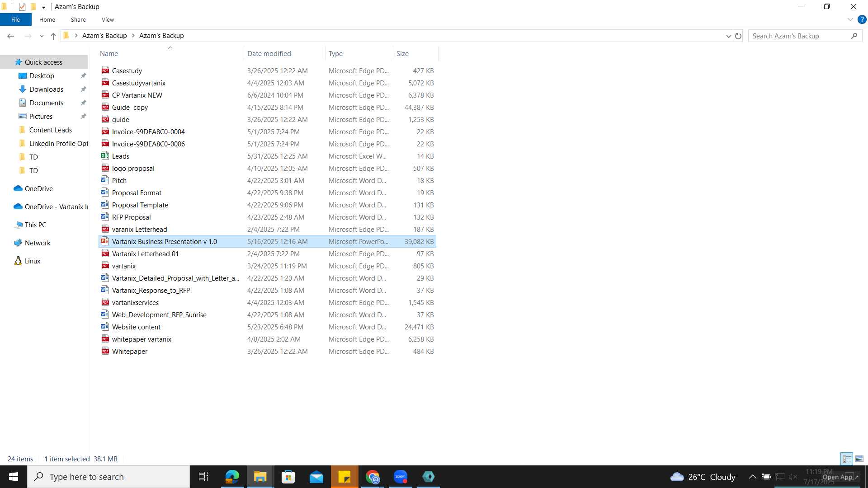The height and width of the screenshot is (488, 868).
Task: Open Quick Access Toolbar customize dropdown
Action: pos(43,7)
